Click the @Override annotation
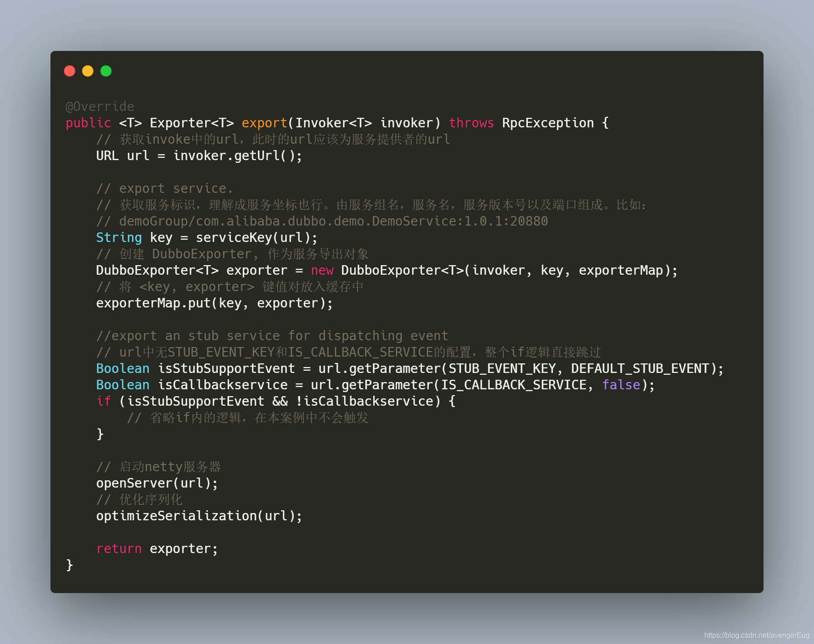 coord(100,106)
